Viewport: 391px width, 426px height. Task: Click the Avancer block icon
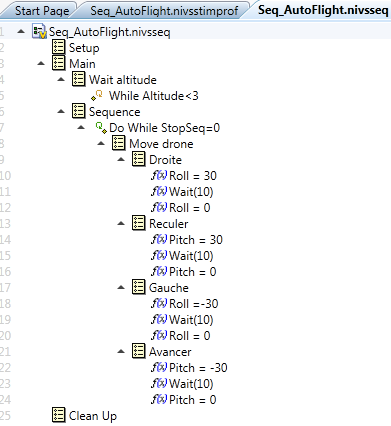click(x=139, y=351)
